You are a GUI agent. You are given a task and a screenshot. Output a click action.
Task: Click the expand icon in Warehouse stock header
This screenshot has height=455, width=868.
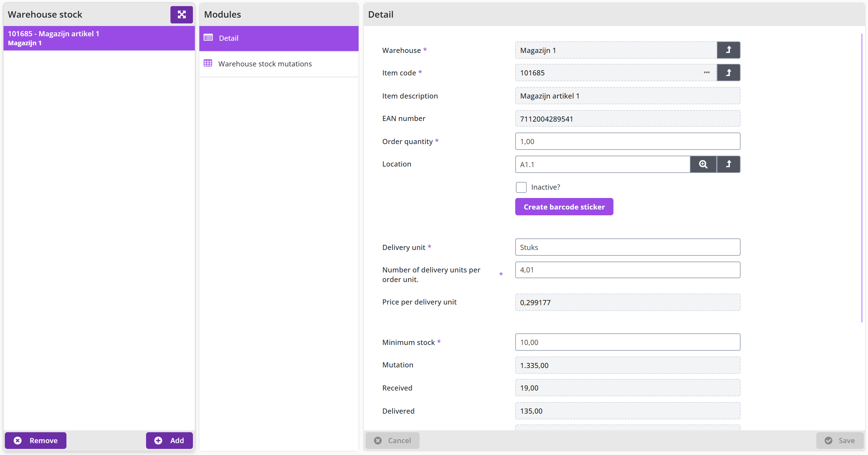click(x=181, y=14)
